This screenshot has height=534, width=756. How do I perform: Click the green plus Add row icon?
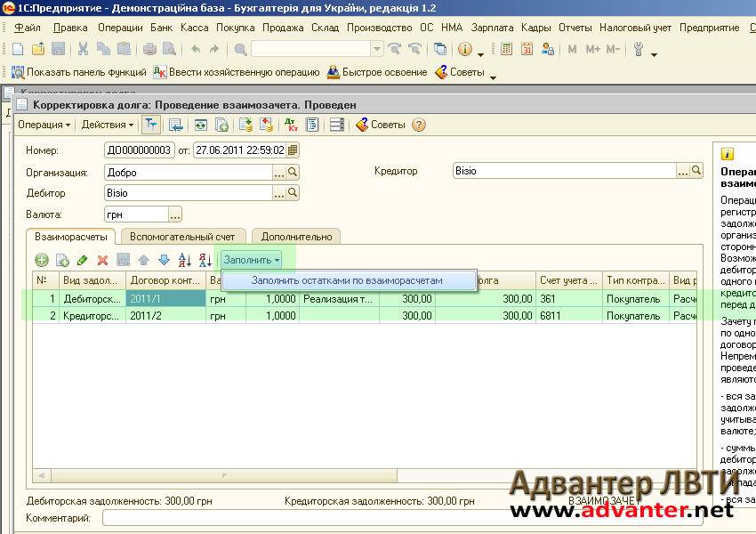point(42,261)
